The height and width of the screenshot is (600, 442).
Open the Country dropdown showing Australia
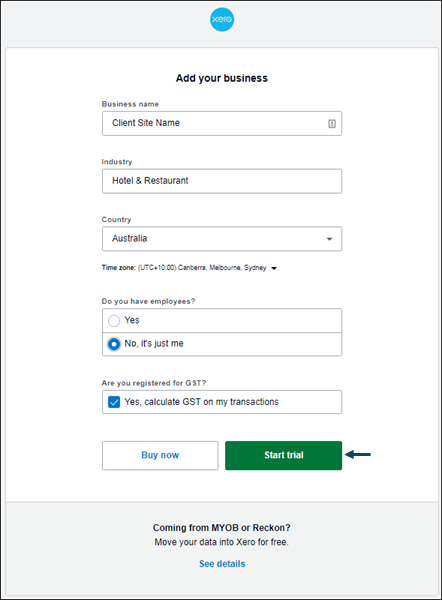coord(222,239)
